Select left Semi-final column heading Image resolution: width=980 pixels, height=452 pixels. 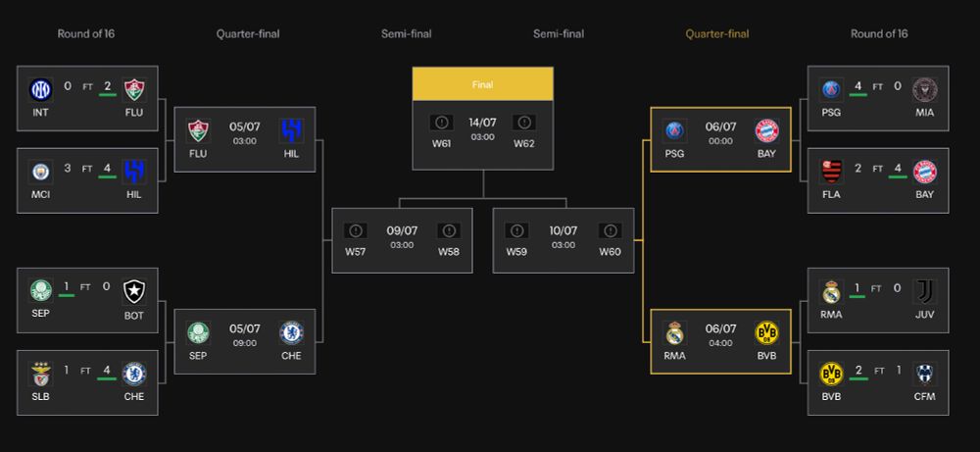pyautogui.click(x=407, y=33)
